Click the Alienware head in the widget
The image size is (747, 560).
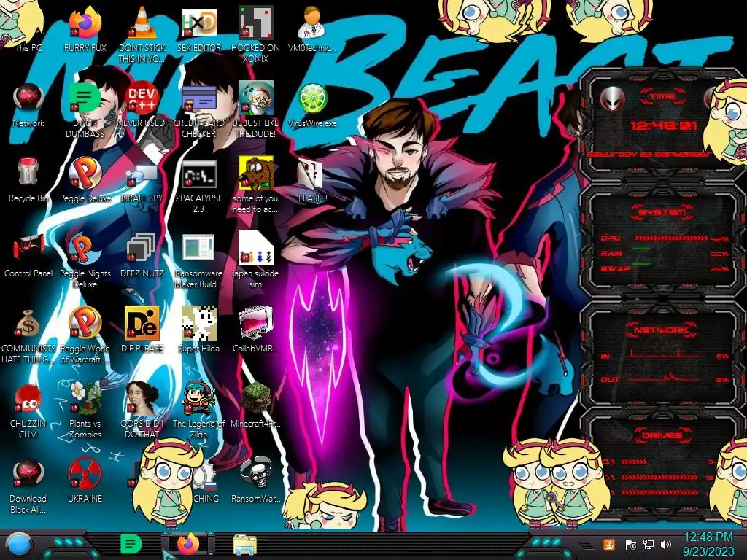[x=613, y=99]
